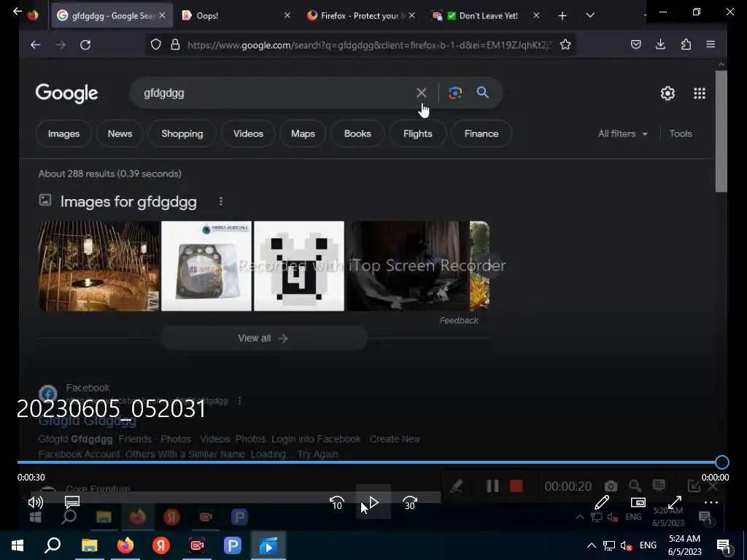Click the Google logo

66,93
